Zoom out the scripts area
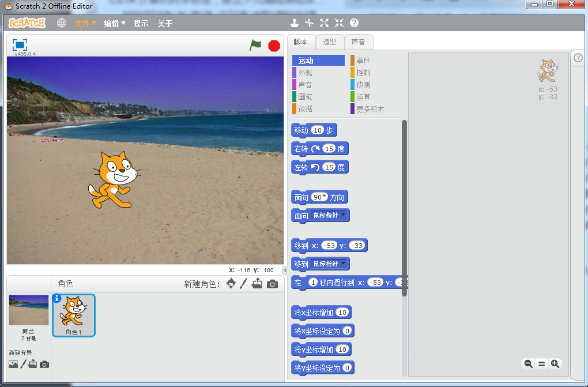The image size is (588, 387). [x=529, y=364]
